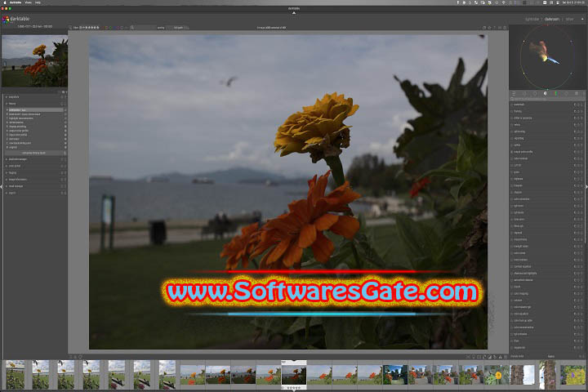Open the other views tab
588x392 pixels.
click(570, 19)
